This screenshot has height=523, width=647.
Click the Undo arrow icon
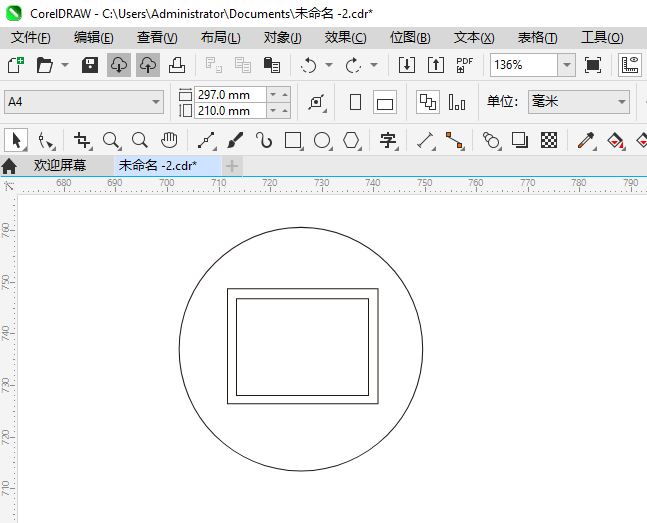point(308,65)
